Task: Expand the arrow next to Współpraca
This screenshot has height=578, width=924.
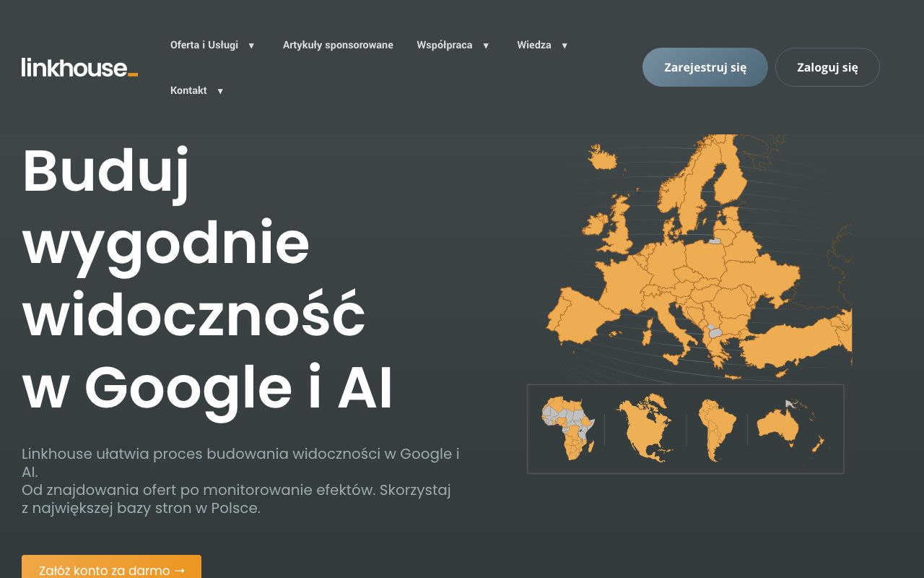Action: [486, 46]
